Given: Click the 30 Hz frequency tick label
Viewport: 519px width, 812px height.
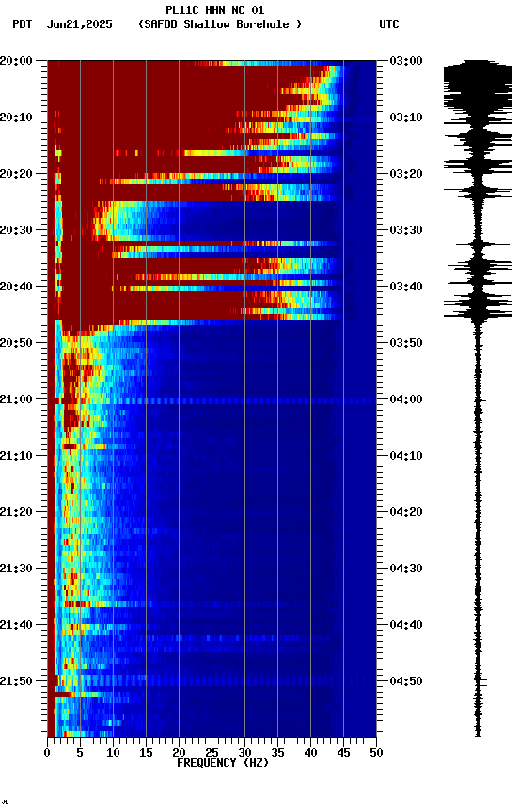Looking at the screenshot, I should click(244, 753).
